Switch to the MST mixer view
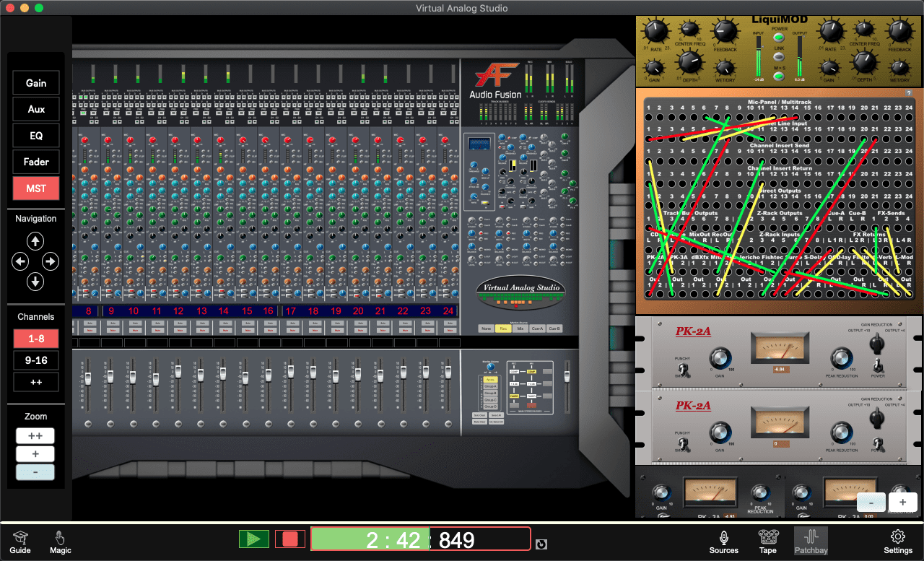Image resolution: width=924 pixels, height=561 pixels. click(x=36, y=188)
